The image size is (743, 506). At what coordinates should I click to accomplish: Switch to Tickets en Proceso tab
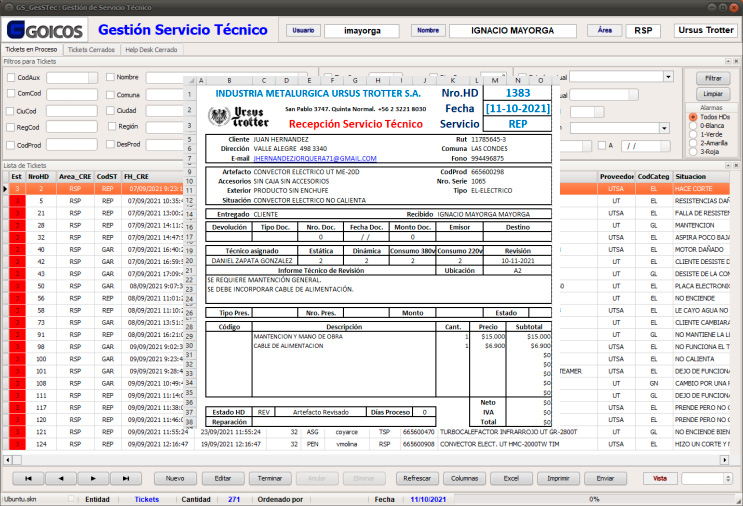[31, 50]
